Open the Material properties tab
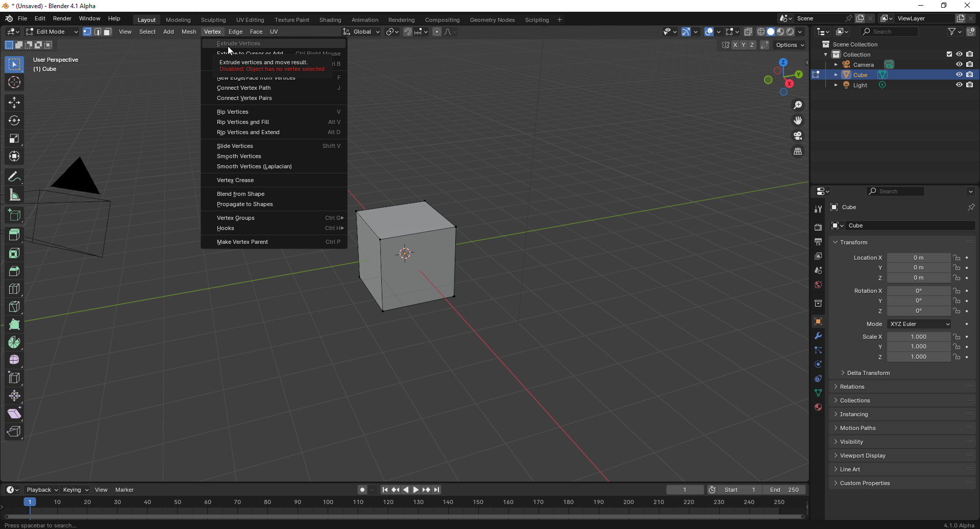This screenshot has height=529, width=980. tap(818, 407)
